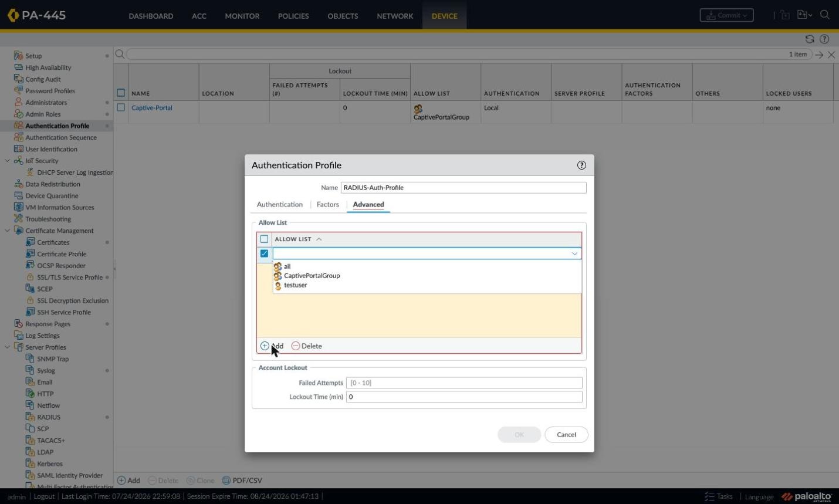Screen dimensions: 839x504
Task: Sort by the ALLOW LIST column arrow
Action: (319, 239)
